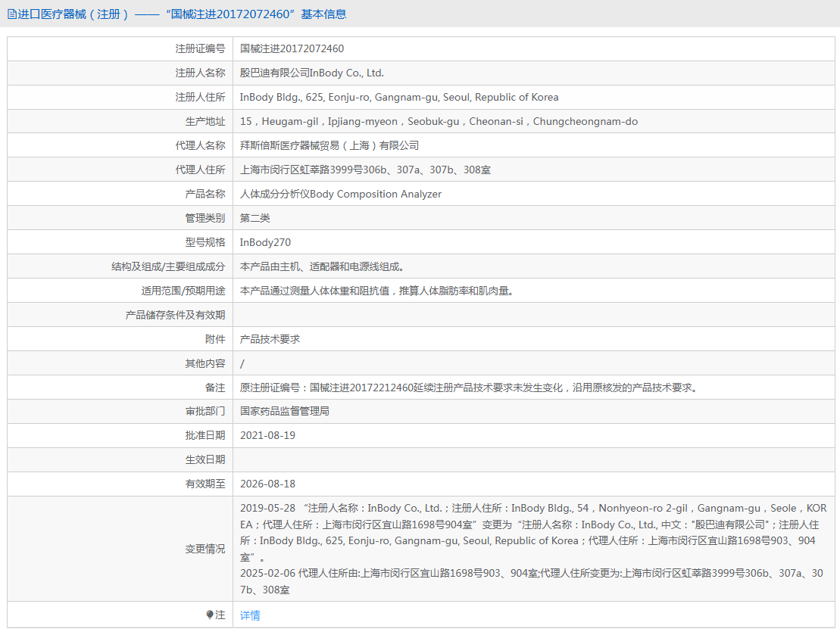The image size is (840, 635).
Task: Select registrant address InBody Bldg., 625, Eonju-ro
Action: (399, 98)
